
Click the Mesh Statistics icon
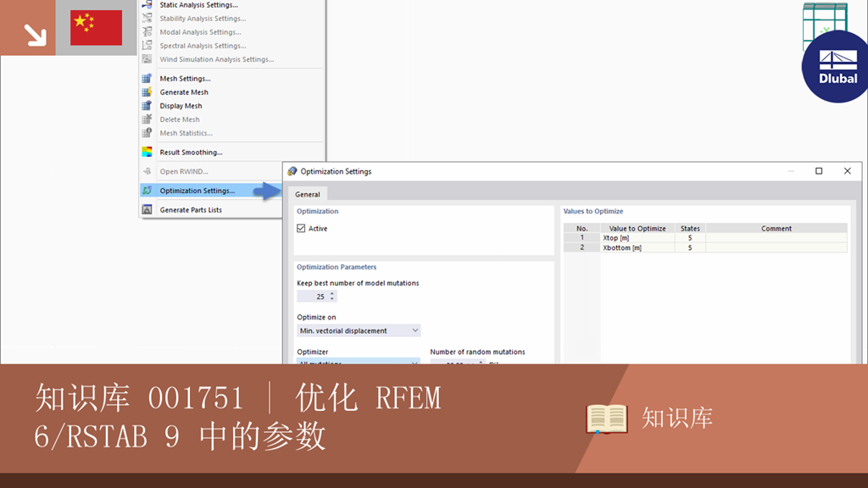pos(147,133)
